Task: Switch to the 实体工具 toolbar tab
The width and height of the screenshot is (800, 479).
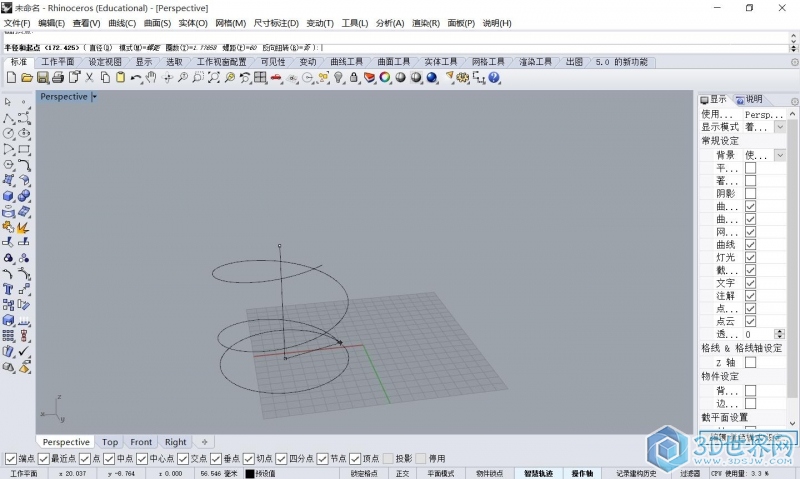Action: pos(441,62)
